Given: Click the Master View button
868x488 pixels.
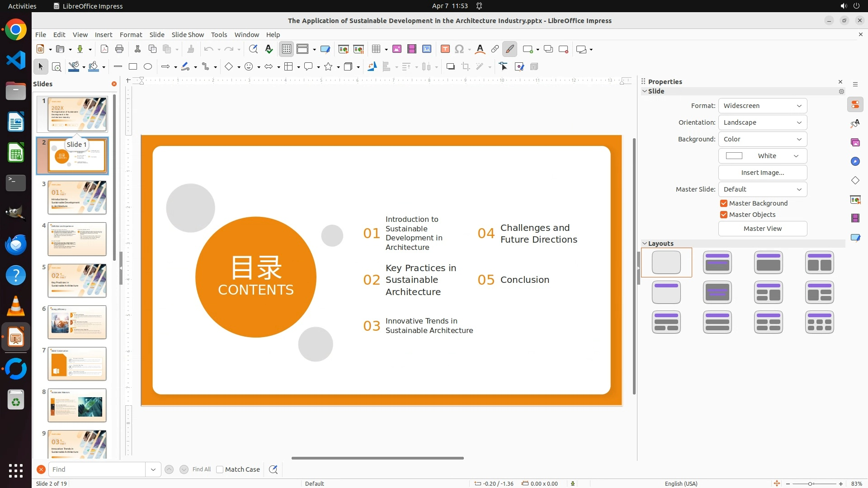Looking at the screenshot, I should coord(762,229).
